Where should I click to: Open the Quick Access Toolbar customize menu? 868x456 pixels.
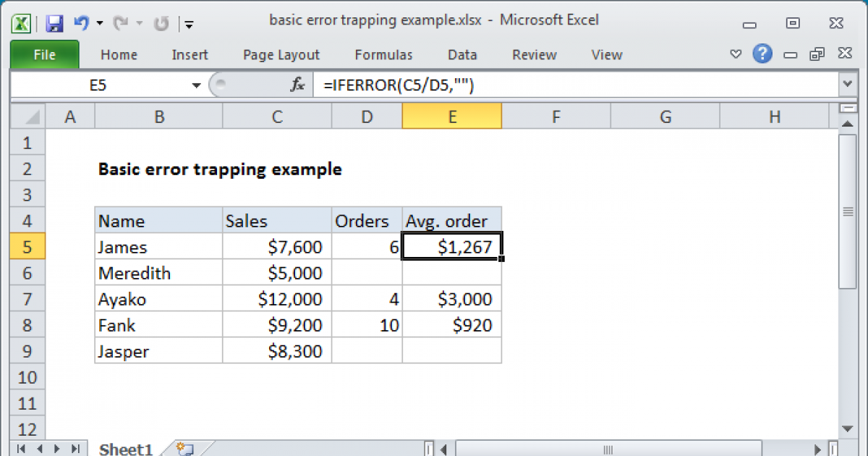pos(189,24)
